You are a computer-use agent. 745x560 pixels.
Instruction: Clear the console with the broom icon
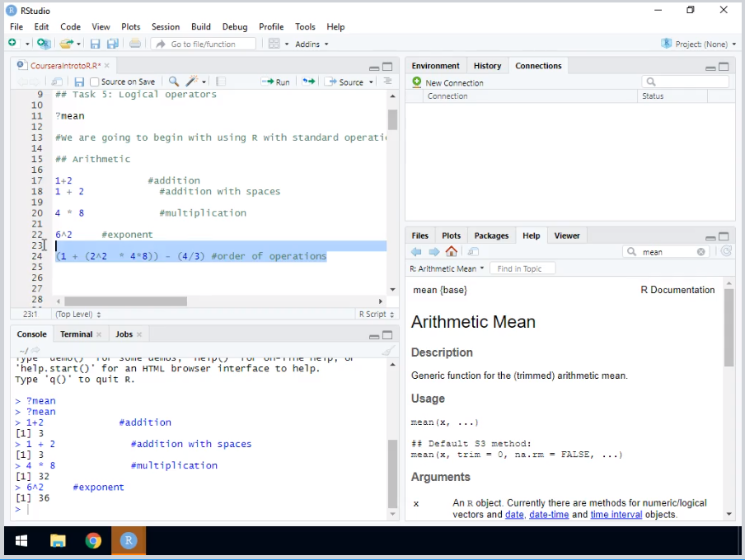[x=387, y=351]
